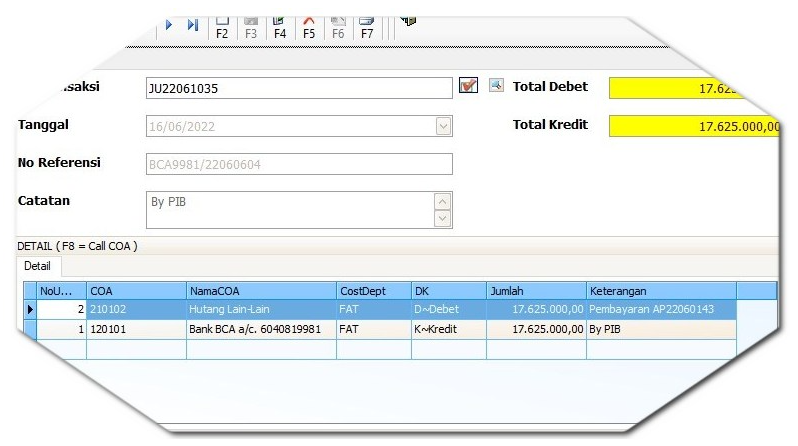Click the Jumlah column header
The image size is (798, 446).
point(535,290)
